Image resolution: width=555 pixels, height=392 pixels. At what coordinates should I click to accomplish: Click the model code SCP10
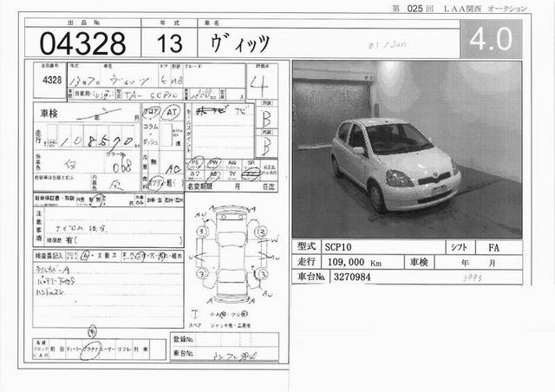click(x=338, y=247)
